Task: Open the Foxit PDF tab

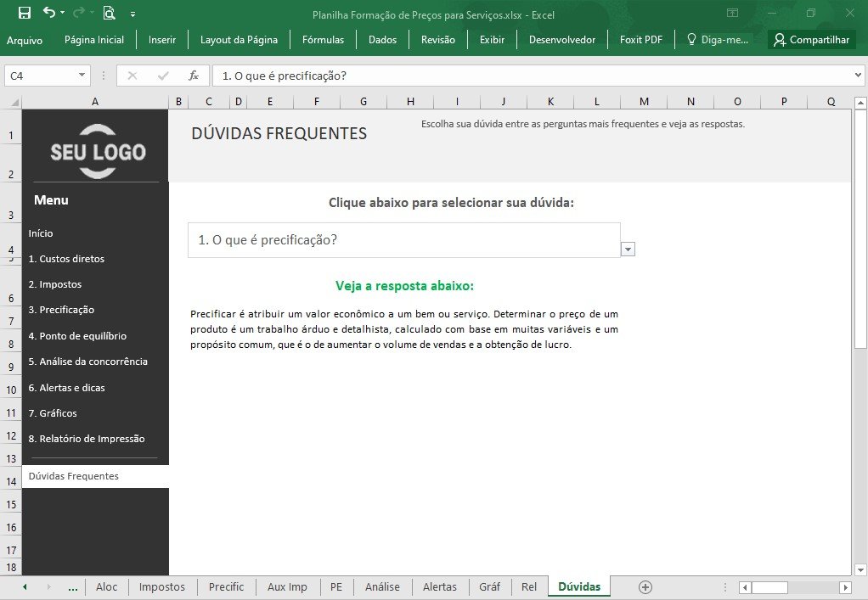Action: point(641,40)
